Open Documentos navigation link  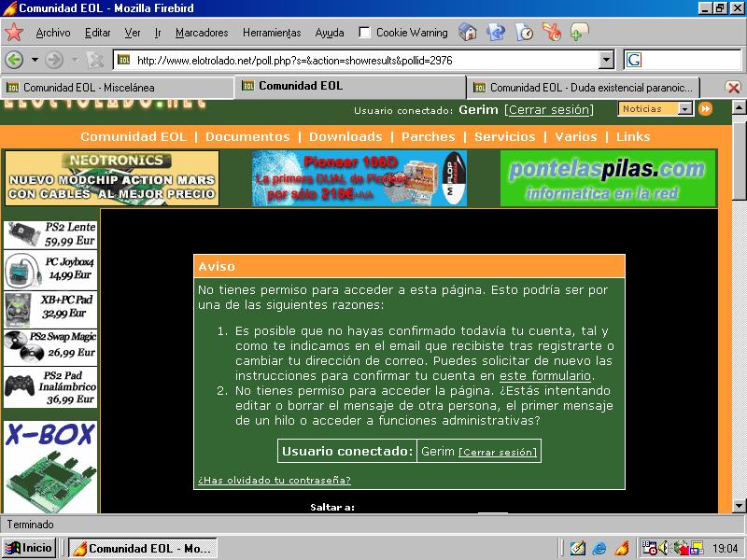(247, 136)
